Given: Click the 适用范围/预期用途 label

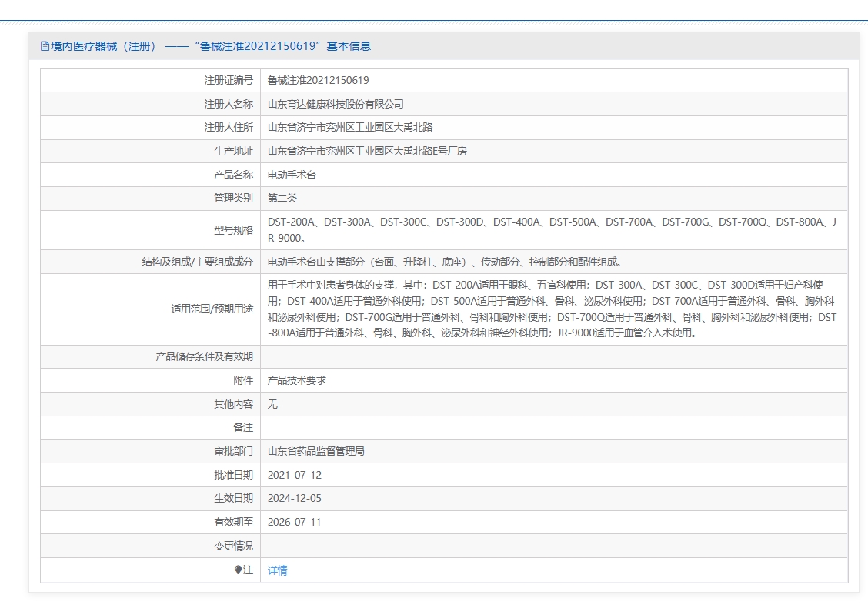Looking at the screenshot, I should [x=212, y=309].
